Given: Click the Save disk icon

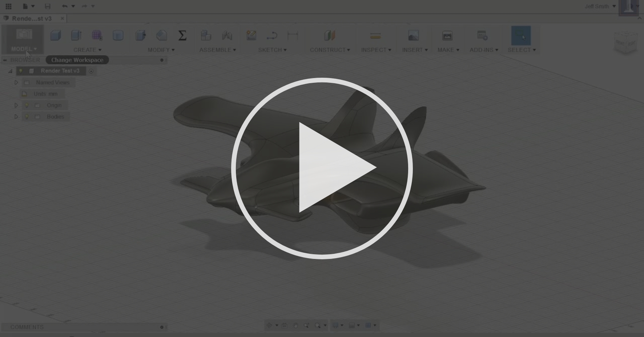Looking at the screenshot, I should click(48, 6).
